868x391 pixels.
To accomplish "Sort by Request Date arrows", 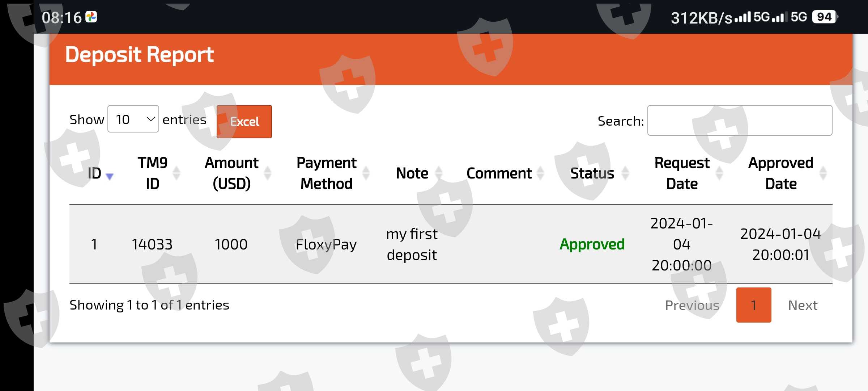I will tap(719, 173).
